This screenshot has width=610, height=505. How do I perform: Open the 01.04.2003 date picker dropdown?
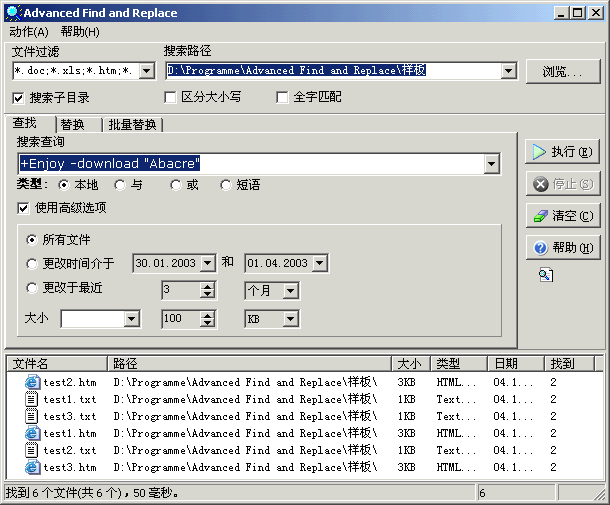[319, 263]
